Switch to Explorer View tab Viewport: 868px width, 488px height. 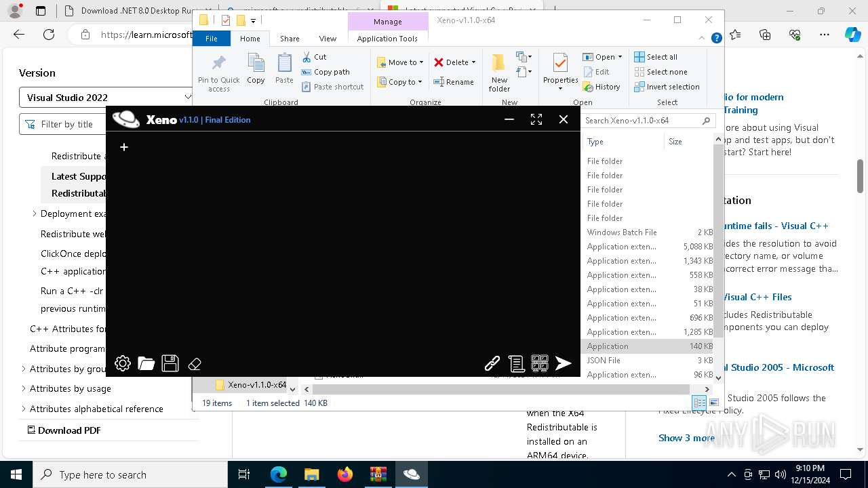point(328,39)
